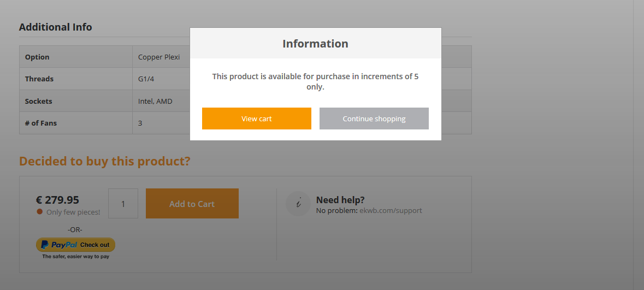Click the increments of 5 message text
The width and height of the screenshot is (644, 290).
click(315, 81)
